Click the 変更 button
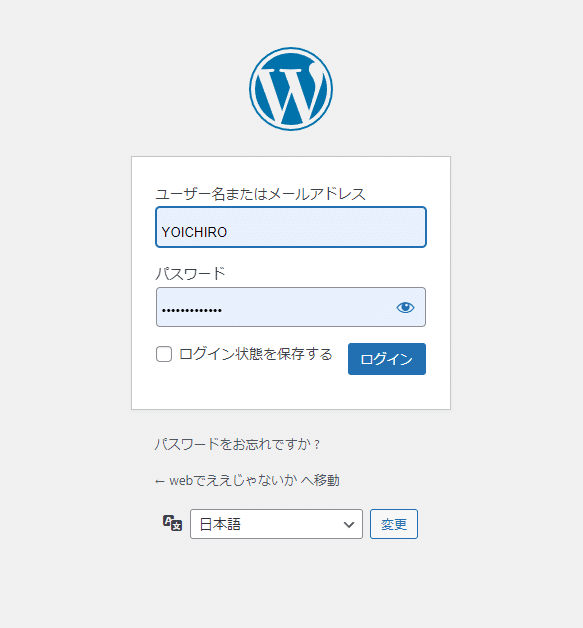Image resolution: width=583 pixels, height=628 pixels. pos(394,524)
